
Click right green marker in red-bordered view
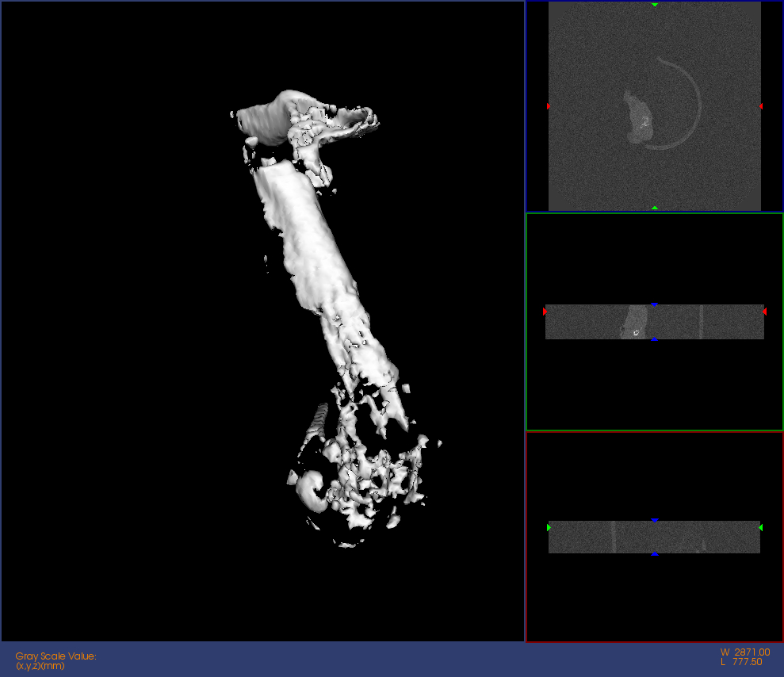pyautogui.click(x=760, y=527)
